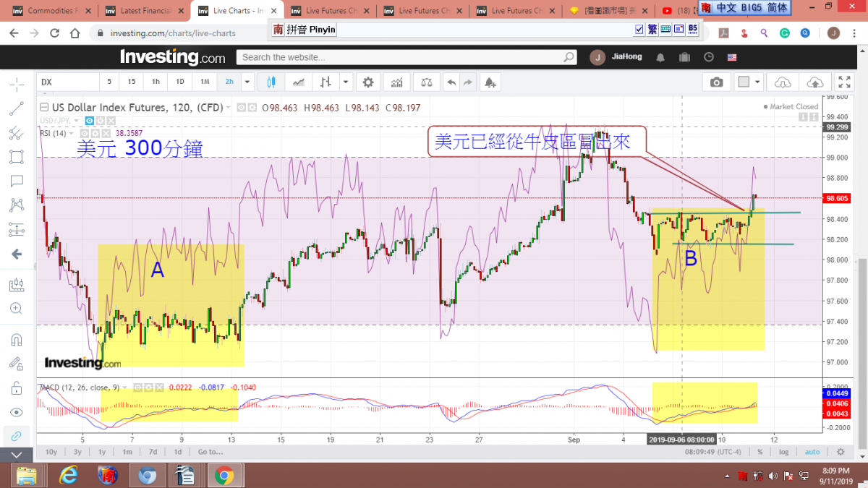The width and height of the screenshot is (868, 488).
Task: Click the compare symbols scale icon
Action: [x=429, y=82]
